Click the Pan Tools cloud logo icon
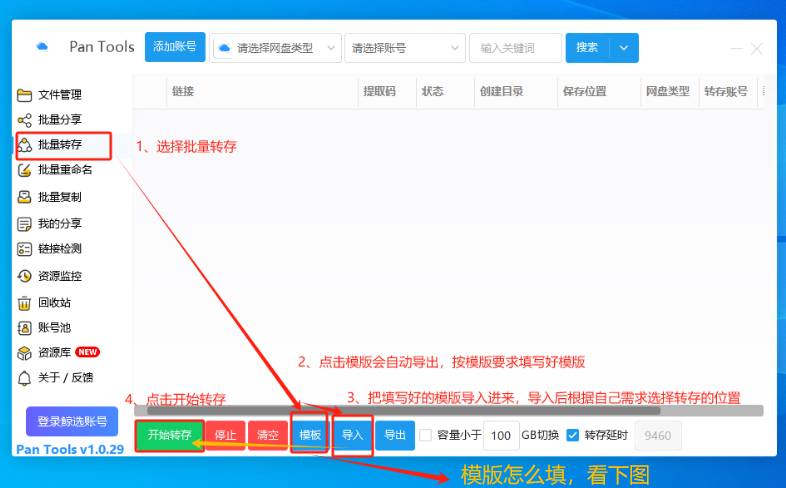This screenshot has height=488, width=786. coord(43,47)
